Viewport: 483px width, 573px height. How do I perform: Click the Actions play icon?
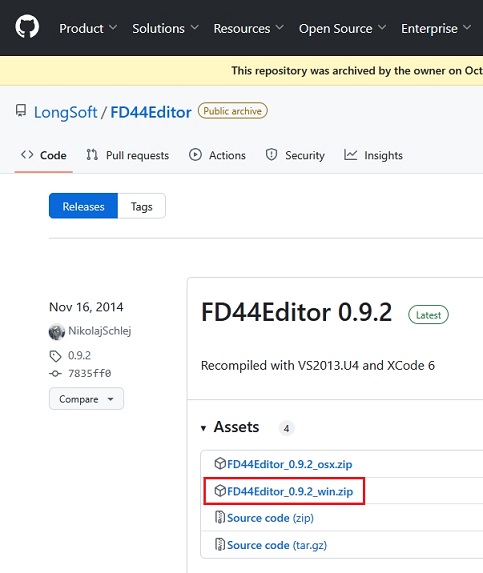click(x=195, y=155)
